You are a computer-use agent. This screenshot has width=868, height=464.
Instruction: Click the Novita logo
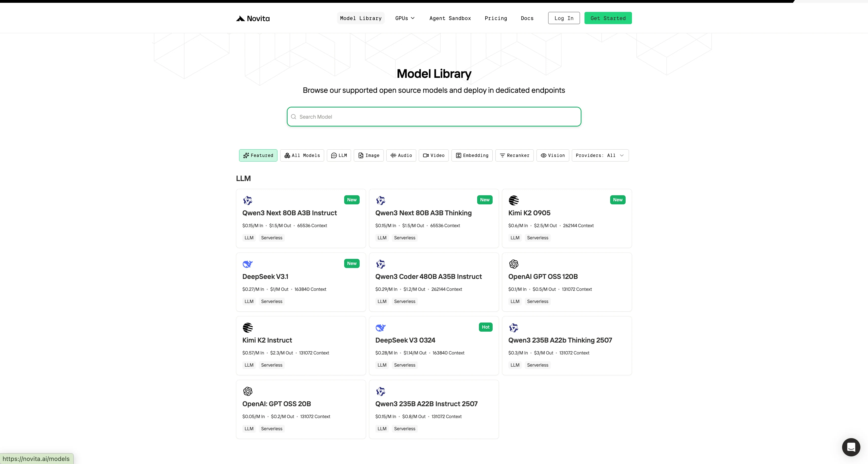[253, 18]
